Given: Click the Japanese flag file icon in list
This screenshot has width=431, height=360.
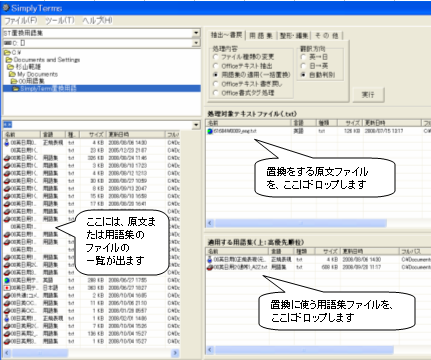Looking at the screenshot, I should (7, 288).
